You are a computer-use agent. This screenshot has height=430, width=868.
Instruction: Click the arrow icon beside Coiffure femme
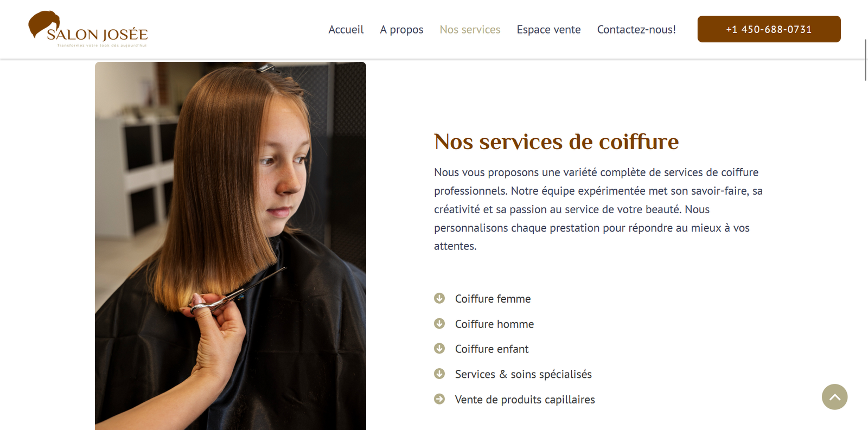[439, 298]
